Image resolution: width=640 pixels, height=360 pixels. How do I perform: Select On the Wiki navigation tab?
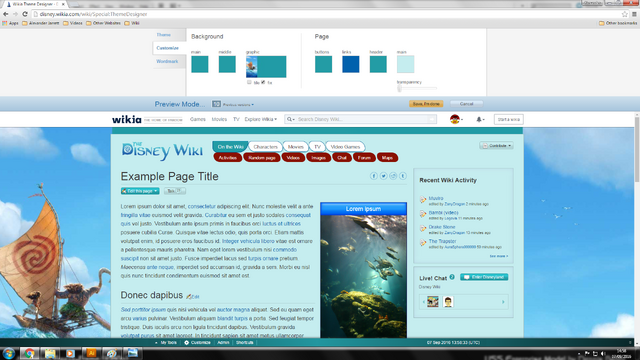point(230,147)
